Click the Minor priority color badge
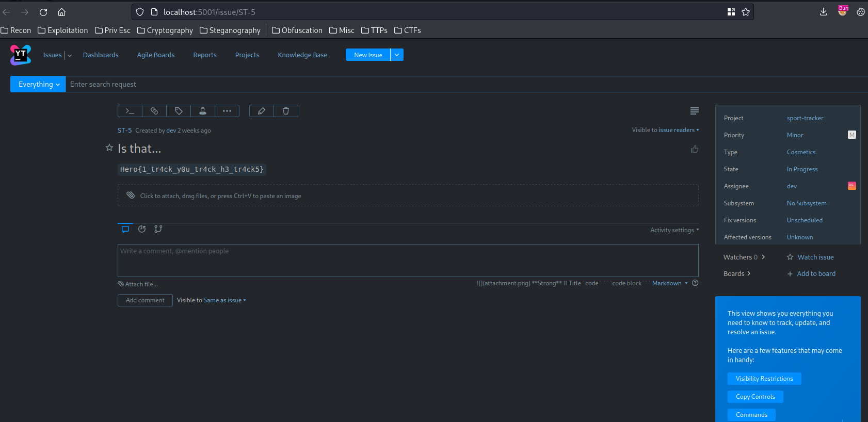The height and width of the screenshot is (422, 868). 852,135
